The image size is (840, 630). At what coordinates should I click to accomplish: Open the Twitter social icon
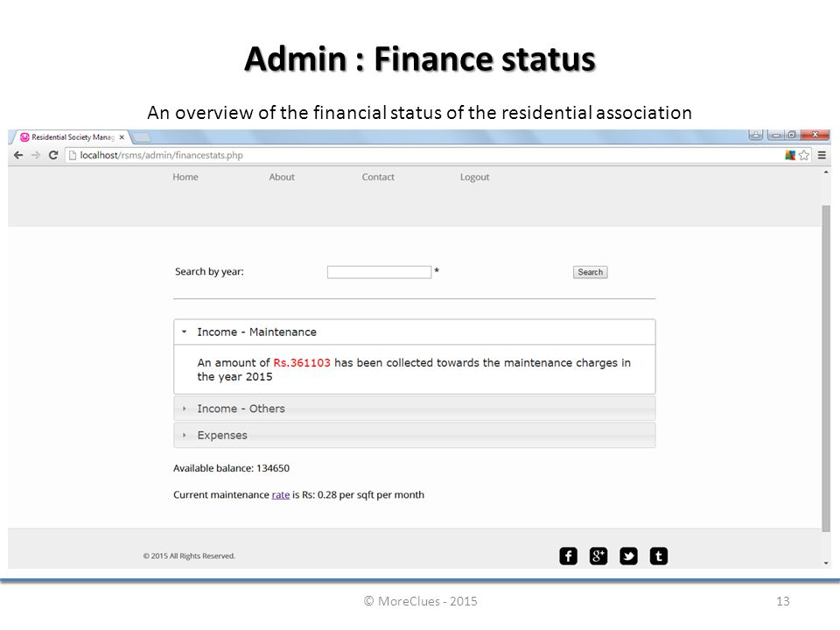(x=628, y=556)
